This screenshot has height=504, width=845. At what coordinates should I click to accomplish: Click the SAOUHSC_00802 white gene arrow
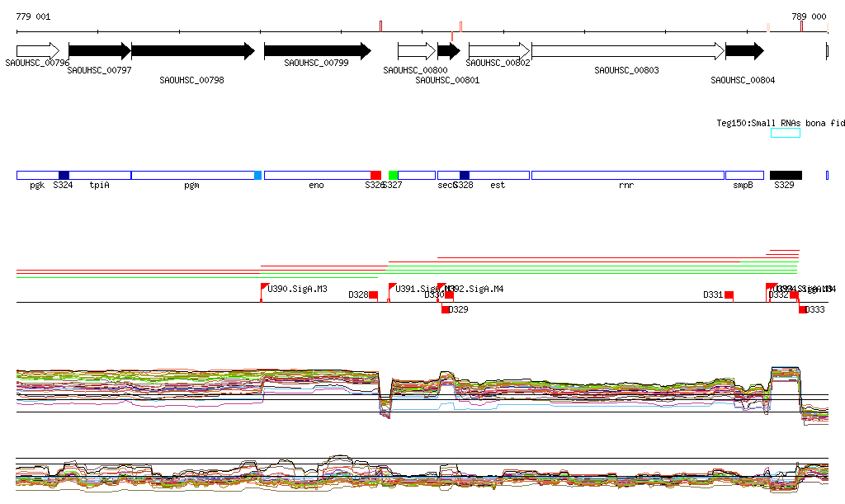click(x=498, y=50)
